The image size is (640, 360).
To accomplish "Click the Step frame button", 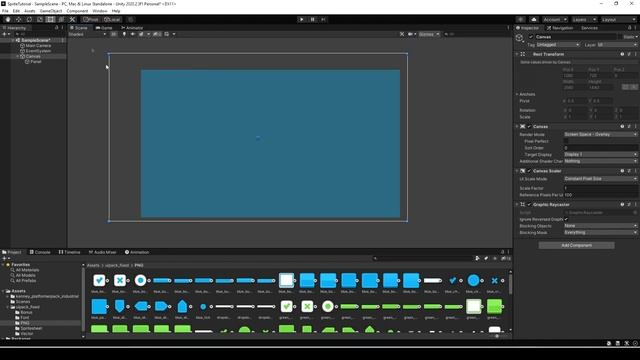I will [x=323, y=20].
